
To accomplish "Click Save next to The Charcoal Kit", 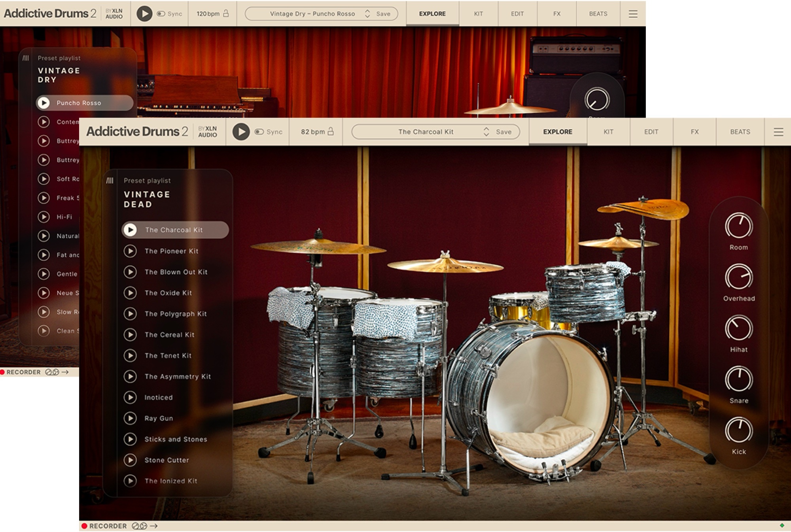I will (503, 132).
